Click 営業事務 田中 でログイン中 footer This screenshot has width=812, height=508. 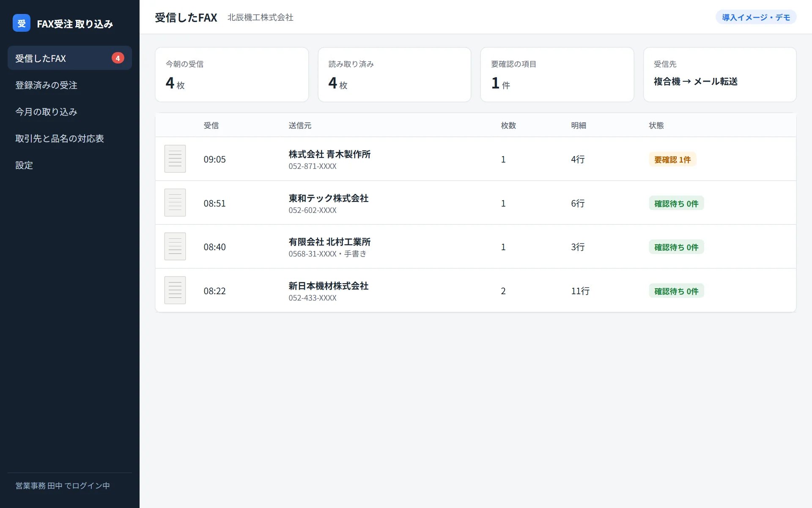coord(63,486)
